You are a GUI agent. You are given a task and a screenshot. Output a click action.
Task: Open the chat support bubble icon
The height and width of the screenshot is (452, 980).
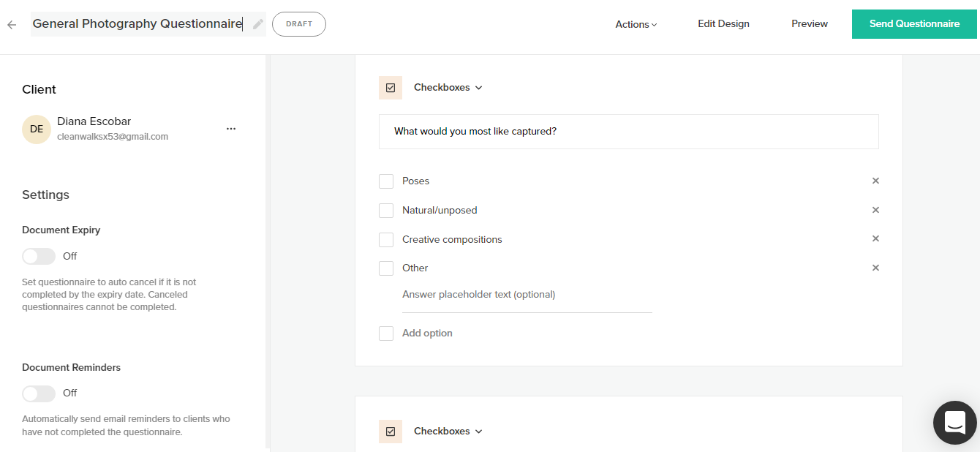point(955,423)
